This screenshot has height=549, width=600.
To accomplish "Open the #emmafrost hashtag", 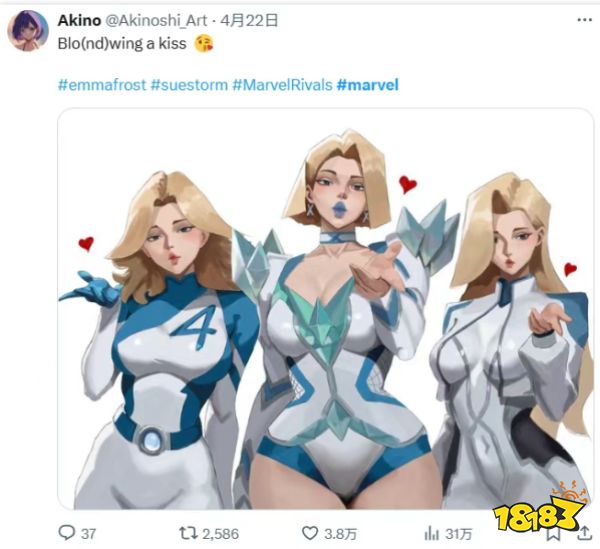I will 102,85.
